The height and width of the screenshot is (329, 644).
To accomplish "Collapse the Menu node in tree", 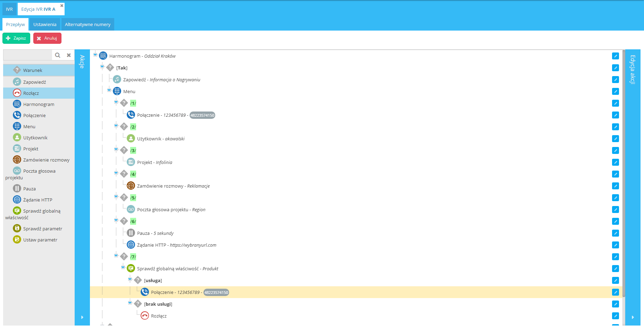I will (x=109, y=90).
